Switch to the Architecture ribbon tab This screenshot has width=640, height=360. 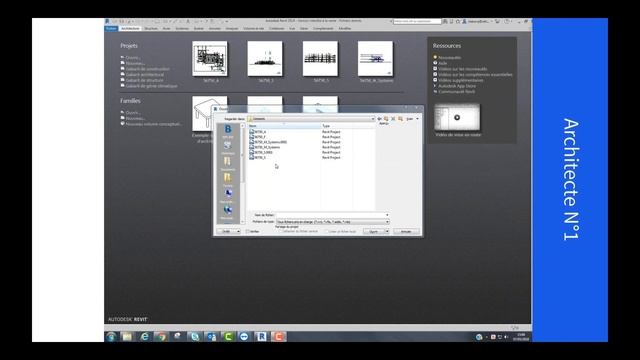(x=130, y=29)
